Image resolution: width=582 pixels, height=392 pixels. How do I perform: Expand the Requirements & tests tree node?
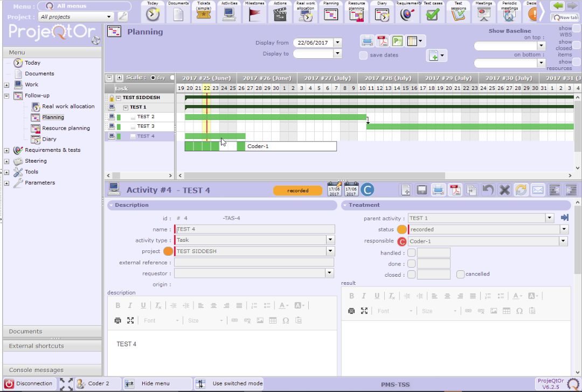pos(6,150)
